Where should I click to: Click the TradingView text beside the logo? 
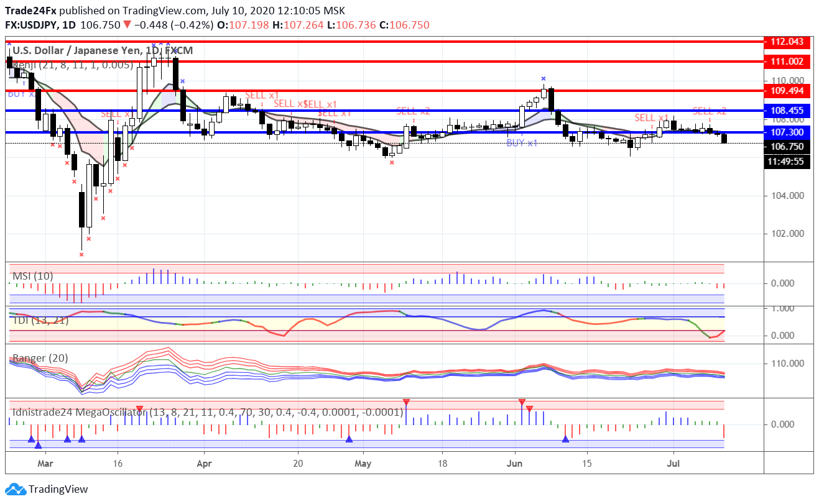tap(58, 490)
